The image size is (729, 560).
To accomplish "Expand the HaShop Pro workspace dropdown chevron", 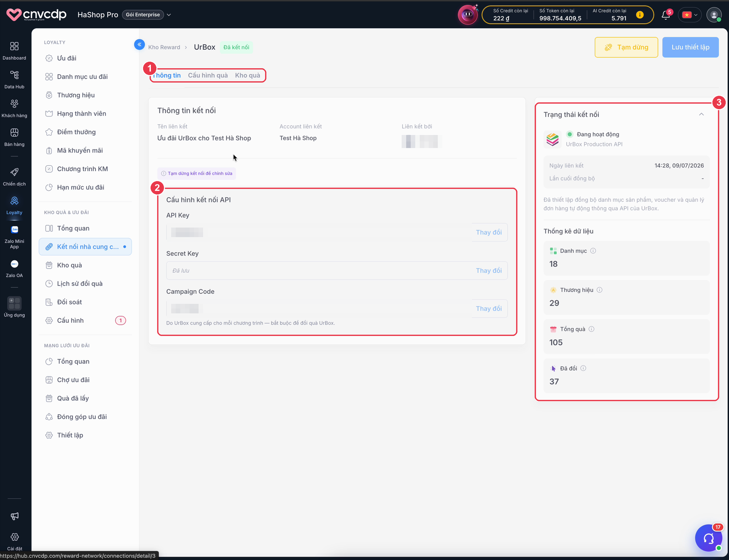I will pyautogui.click(x=169, y=15).
